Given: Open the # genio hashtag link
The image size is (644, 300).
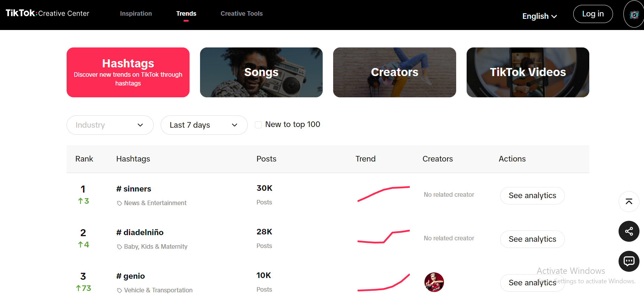Looking at the screenshot, I should coord(131,276).
